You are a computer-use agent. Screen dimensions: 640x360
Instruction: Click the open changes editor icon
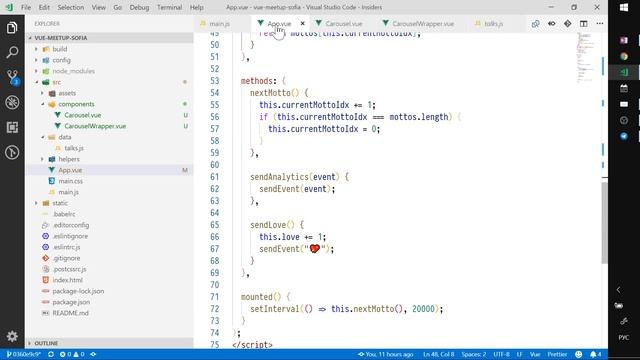536,24
